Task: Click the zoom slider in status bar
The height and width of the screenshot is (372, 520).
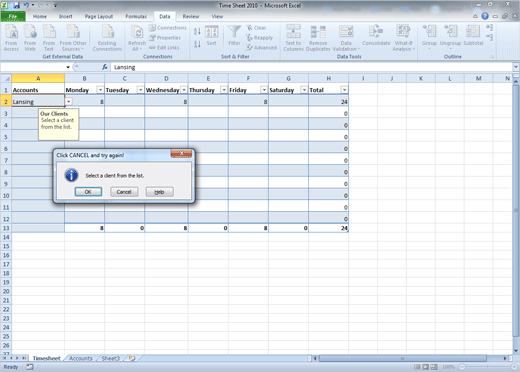Action: (488, 367)
